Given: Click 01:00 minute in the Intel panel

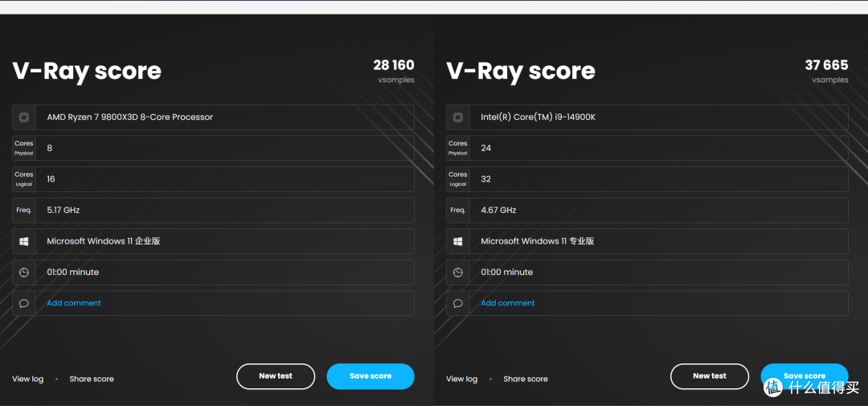Looking at the screenshot, I should [x=507, y=272].
